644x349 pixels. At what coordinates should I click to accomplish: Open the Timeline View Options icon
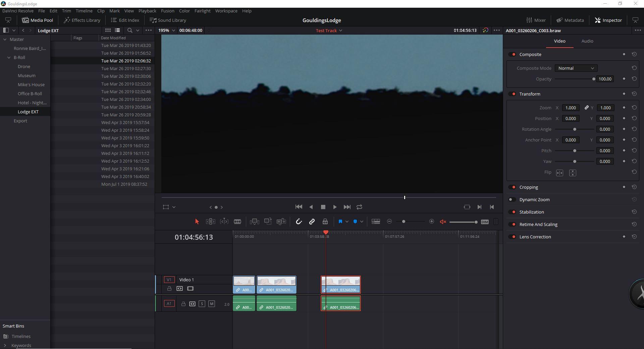pyautogui.click(x=376, y=222)
